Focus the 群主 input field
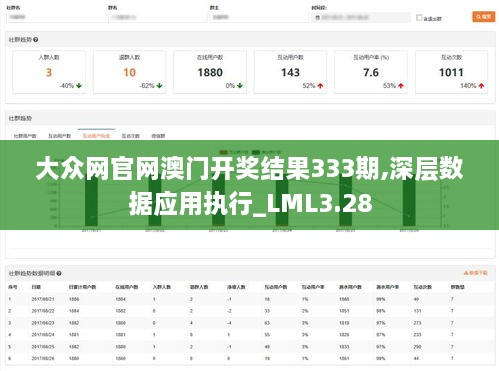499x371 pixels. point(258,17)
